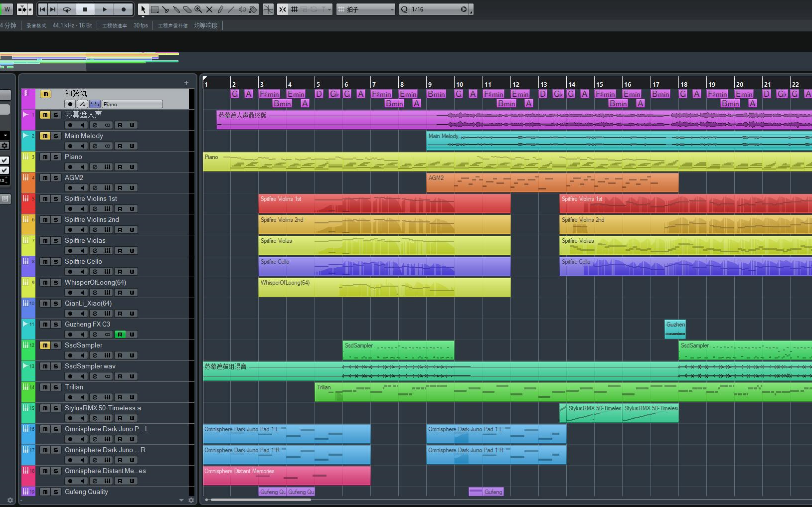Pick the Glue tool

[176, 9]
